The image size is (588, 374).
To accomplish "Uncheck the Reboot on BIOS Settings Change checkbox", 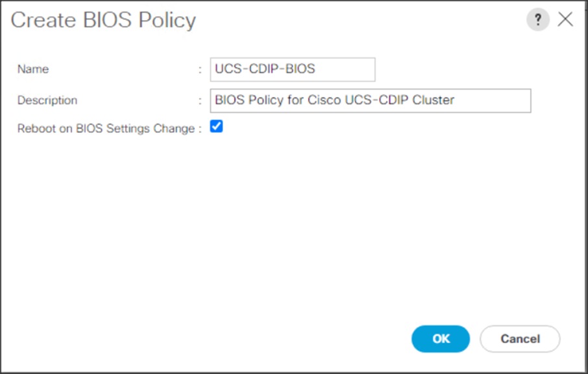I will pos(216,126).
